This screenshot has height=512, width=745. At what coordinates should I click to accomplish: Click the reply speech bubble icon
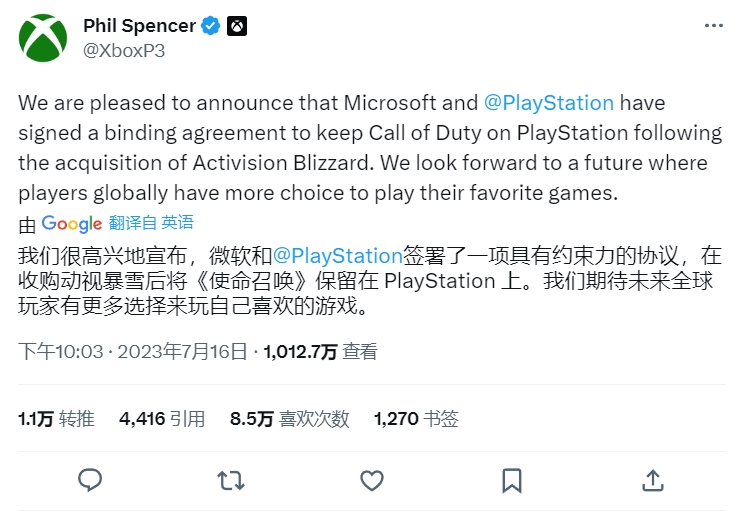pyautogui.click(x=90, y=480)
